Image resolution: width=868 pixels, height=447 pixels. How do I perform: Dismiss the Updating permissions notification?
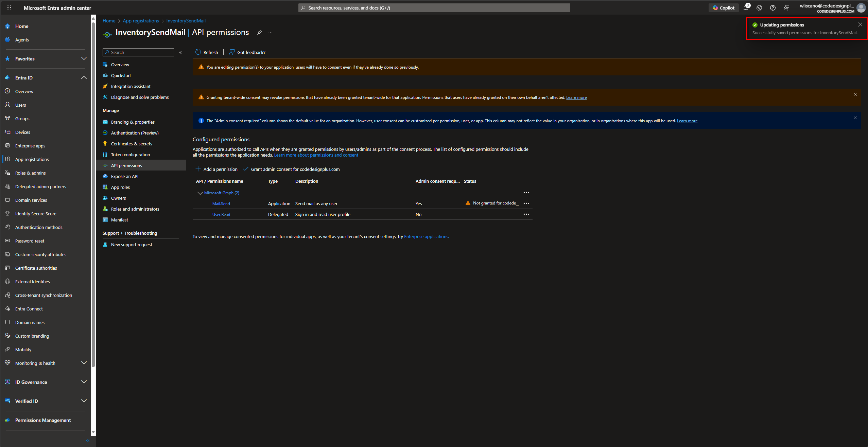(860, 24)
